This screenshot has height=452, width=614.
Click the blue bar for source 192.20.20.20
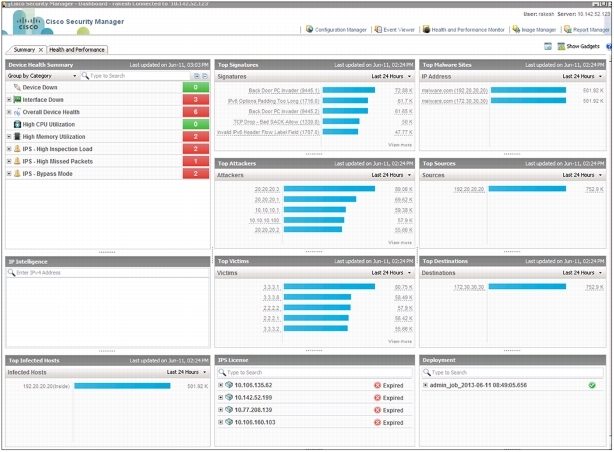point(527,189)
